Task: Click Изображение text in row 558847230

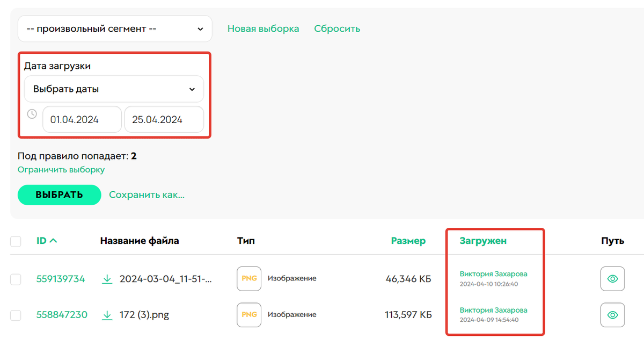Action: (x=292, y=314)
